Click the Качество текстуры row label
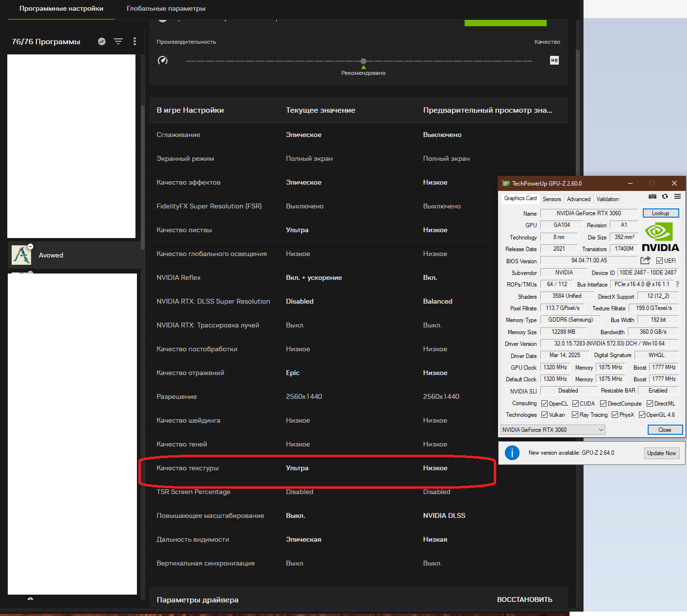687x616 pixels. (187, 468)
